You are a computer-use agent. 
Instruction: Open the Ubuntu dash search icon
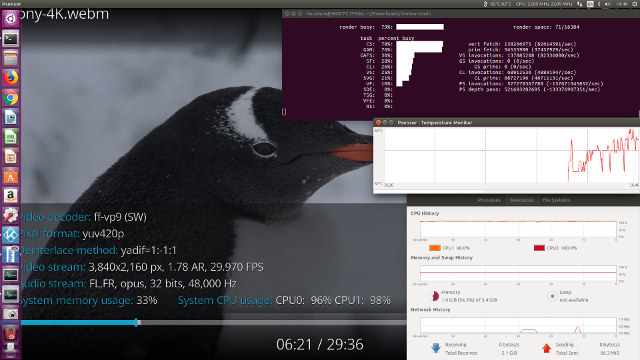(x=10, y=19)
